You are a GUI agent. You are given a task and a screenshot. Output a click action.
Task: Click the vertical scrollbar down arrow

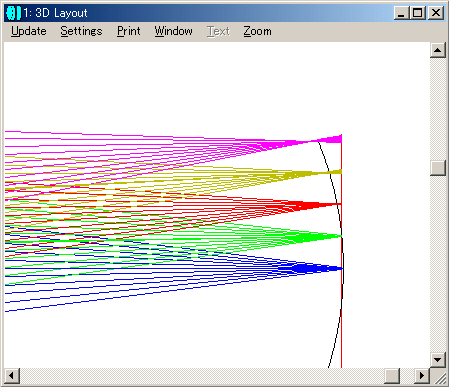click(438, 360)
